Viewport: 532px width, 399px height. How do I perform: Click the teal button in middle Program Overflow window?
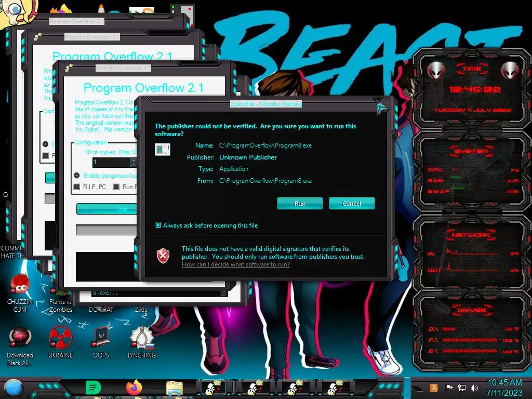pyautogui.click(x=50, y=178)
